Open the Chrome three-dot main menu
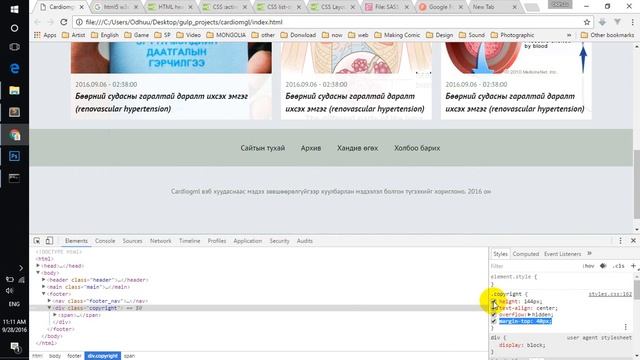The width and height of the screenshot is (640, 360). click(x=633, y=22)
